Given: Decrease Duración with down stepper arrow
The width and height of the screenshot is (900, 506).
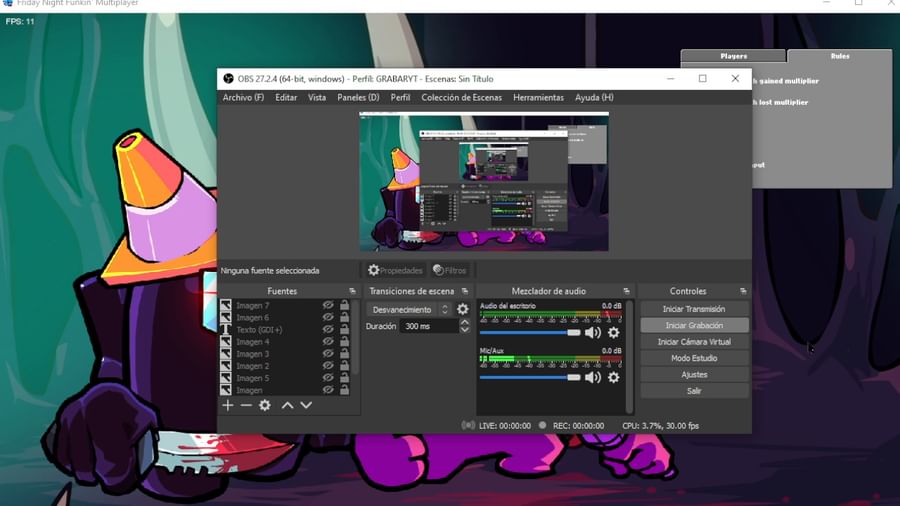Looking at the screenshot, I should [465, 330].
